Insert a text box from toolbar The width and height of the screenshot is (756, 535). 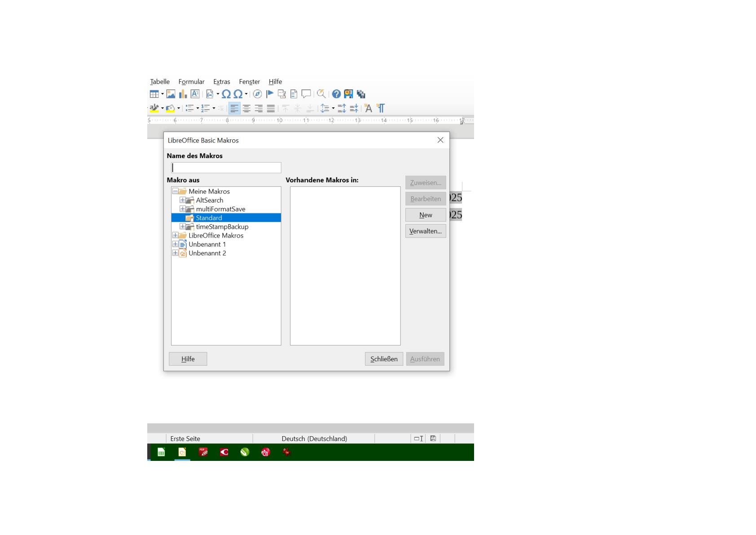pyautogui.click(x=195, y=94)
